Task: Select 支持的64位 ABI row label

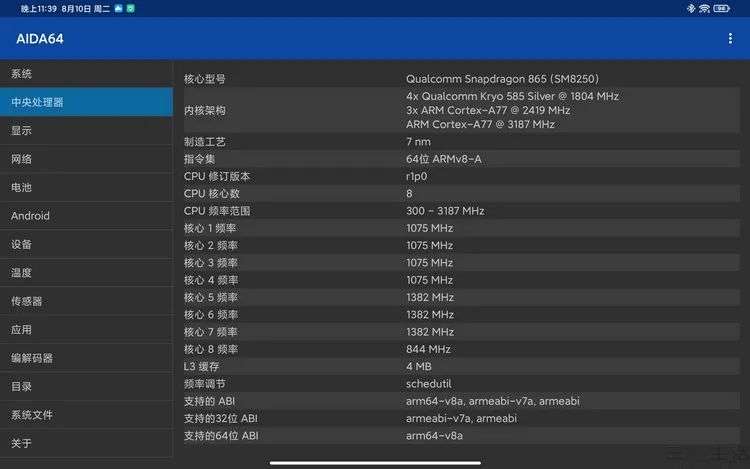Action: pos(221,436)
